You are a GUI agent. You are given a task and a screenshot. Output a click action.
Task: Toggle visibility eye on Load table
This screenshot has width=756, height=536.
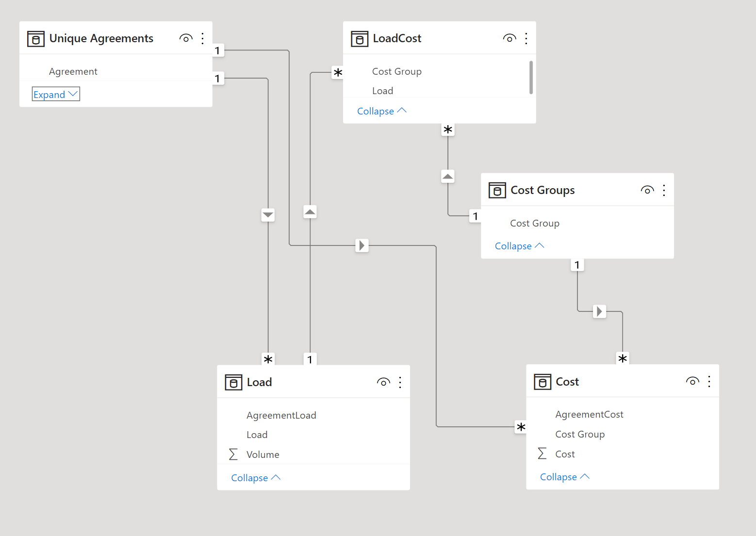click(383, 382)
